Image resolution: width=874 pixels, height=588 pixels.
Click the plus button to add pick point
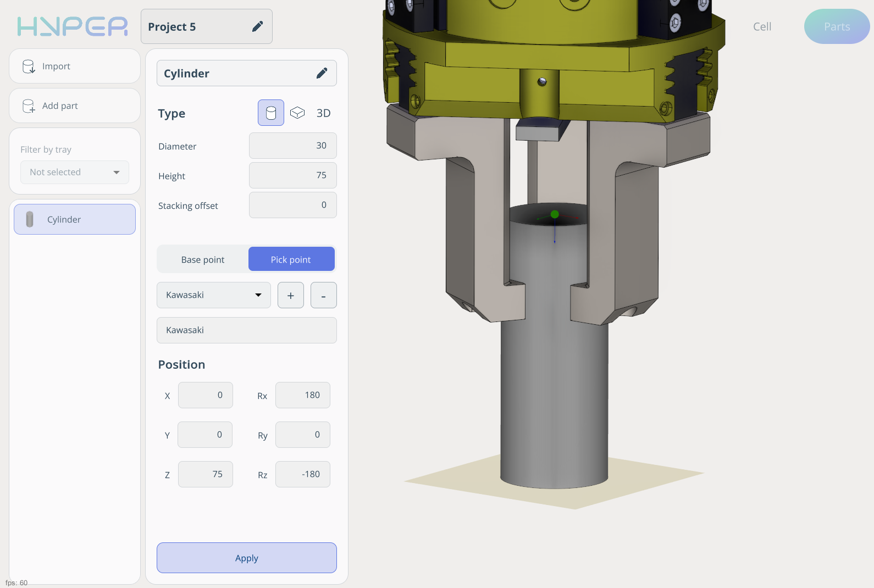(x=291, y=295)
